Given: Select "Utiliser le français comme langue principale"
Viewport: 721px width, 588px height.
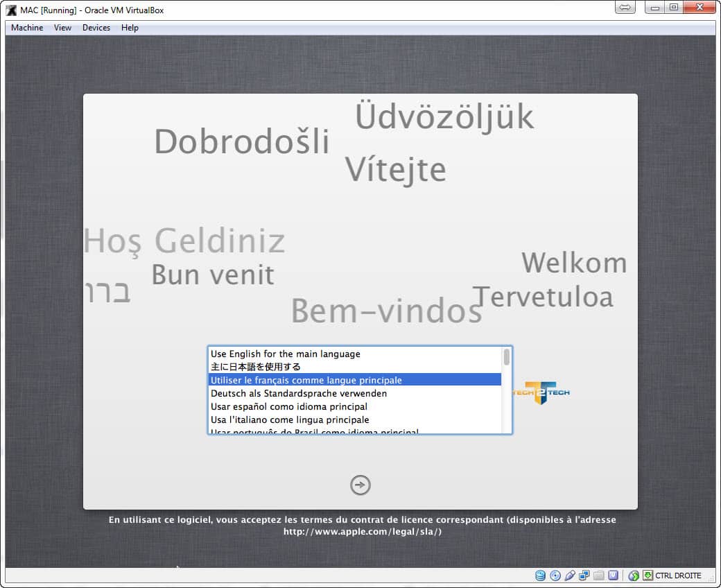Looking at the screenshot, I should click(x=354, y=380).
